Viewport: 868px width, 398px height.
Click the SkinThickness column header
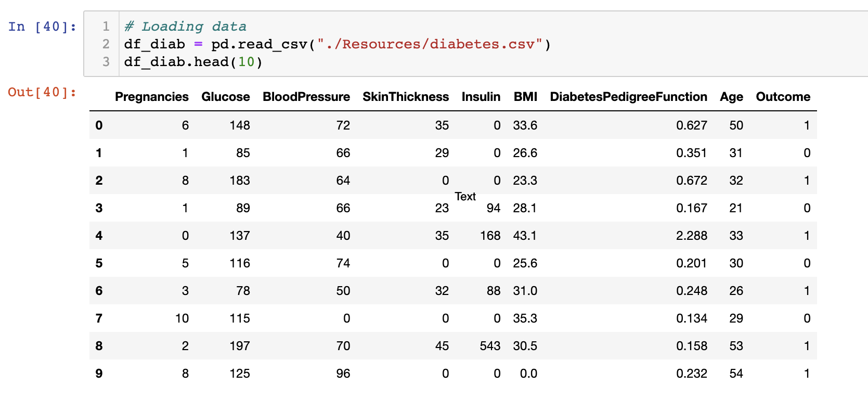click(x=406, y=97)
